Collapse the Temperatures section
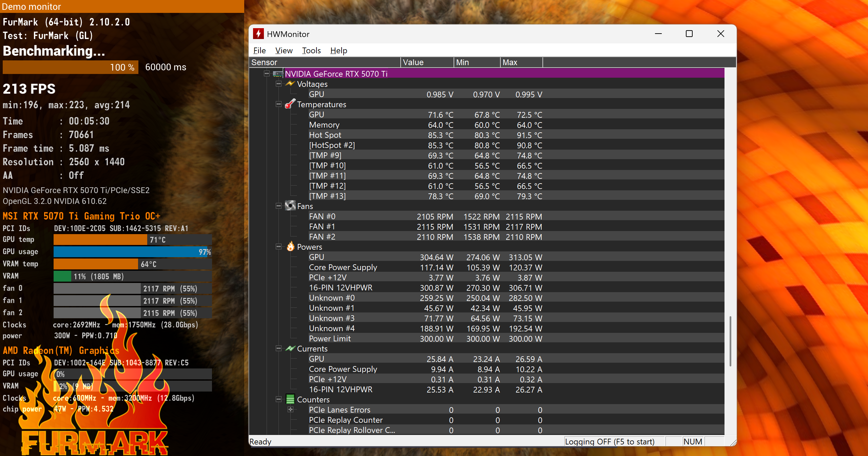This screenshot has height=456, width=868. (278, 104)
